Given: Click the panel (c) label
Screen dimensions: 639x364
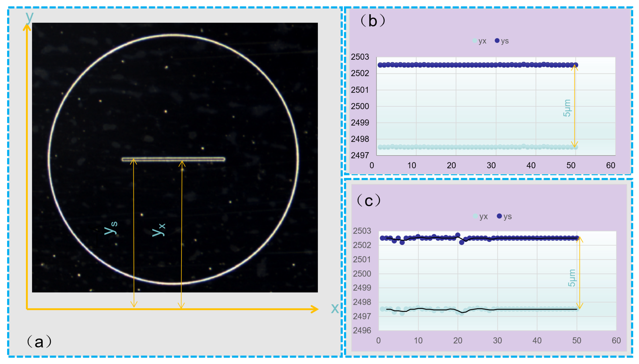Looking at the screenshot, I should 369,200.
